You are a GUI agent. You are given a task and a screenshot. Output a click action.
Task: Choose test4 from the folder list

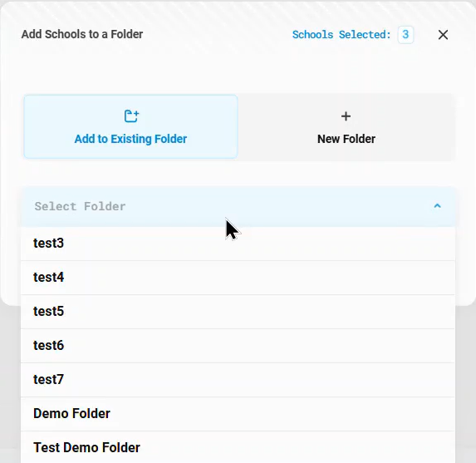238,278
